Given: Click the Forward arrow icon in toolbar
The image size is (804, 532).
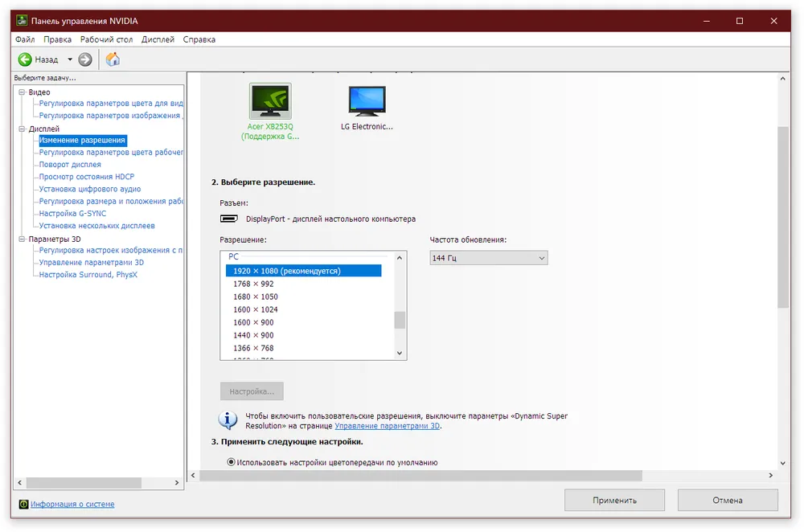Looking at the screenshot, I should (x=85, y=59).
